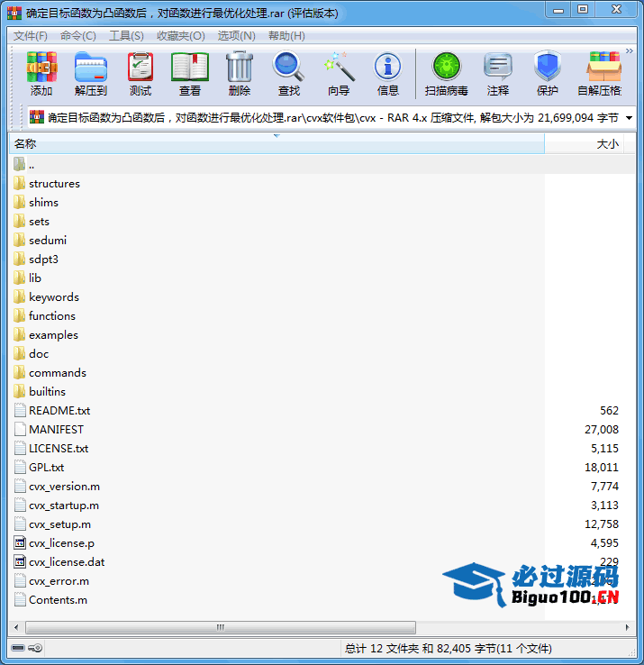Image resolution: width=644 pixels, height=665 pixels.
Task: Click the horizontal scrollbar thumb
Action: pyautogui.click(x=221, y=627)
